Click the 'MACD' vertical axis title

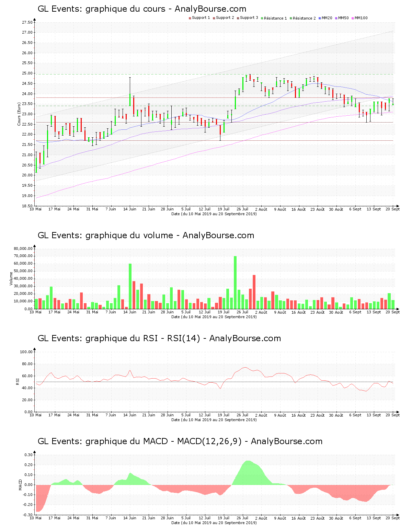(20, 485)
